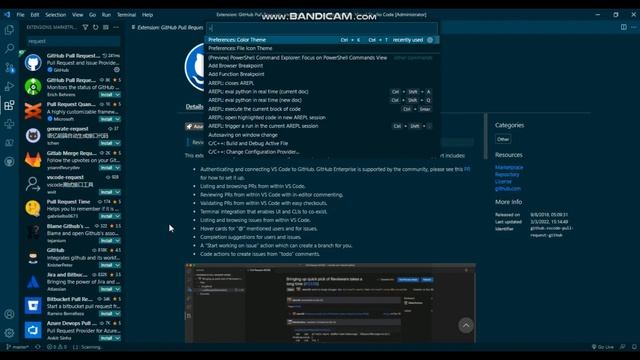Choose Autosaving on window change command
The image size is (640, 360).
pyautogui.click(x=321, y=135)
